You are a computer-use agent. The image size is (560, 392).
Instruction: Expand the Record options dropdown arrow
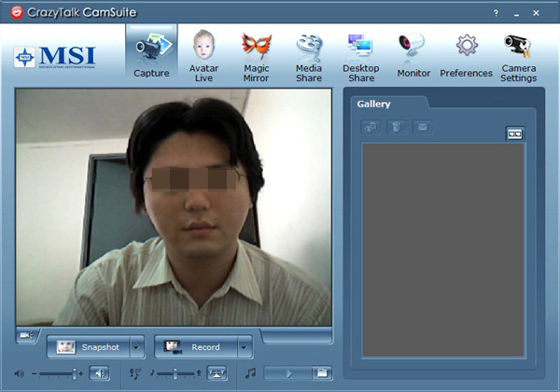[x=245, y=346]
